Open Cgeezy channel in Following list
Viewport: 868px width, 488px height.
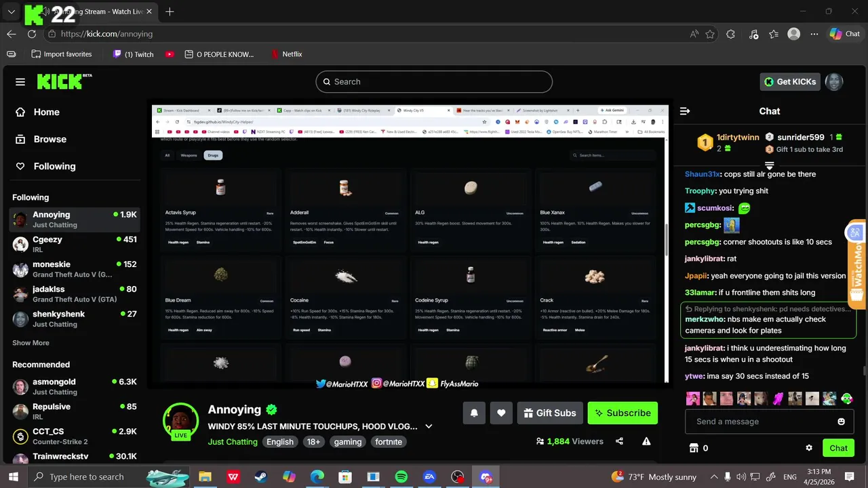pyautogui.click(x=75, y=244)
